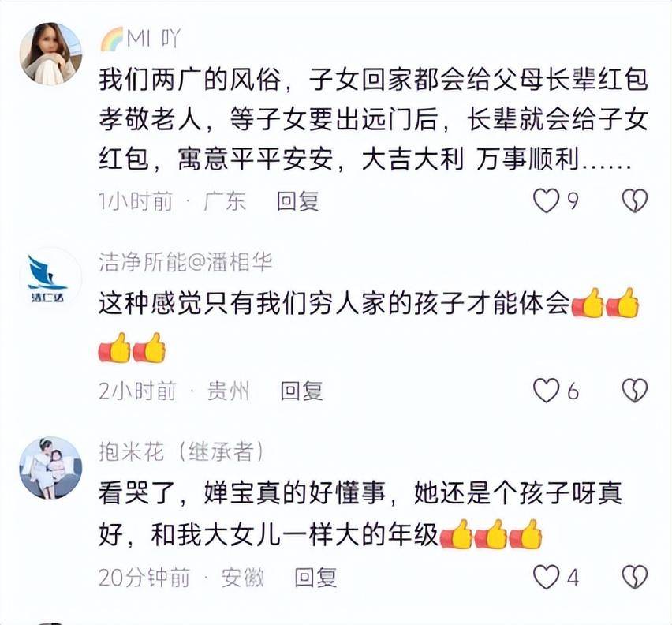The image size is (672, 625).
Task: Open the blue ship logo avatar
Action: [50, 279]
